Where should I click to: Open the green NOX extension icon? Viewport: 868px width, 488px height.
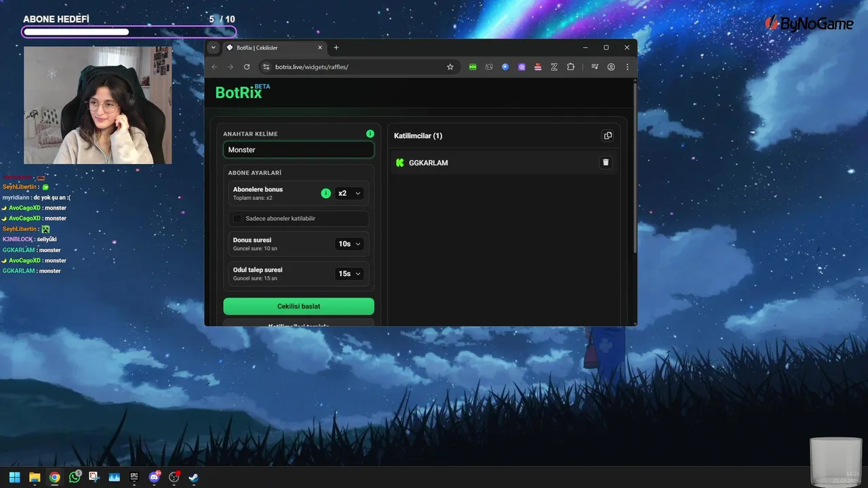473,67
